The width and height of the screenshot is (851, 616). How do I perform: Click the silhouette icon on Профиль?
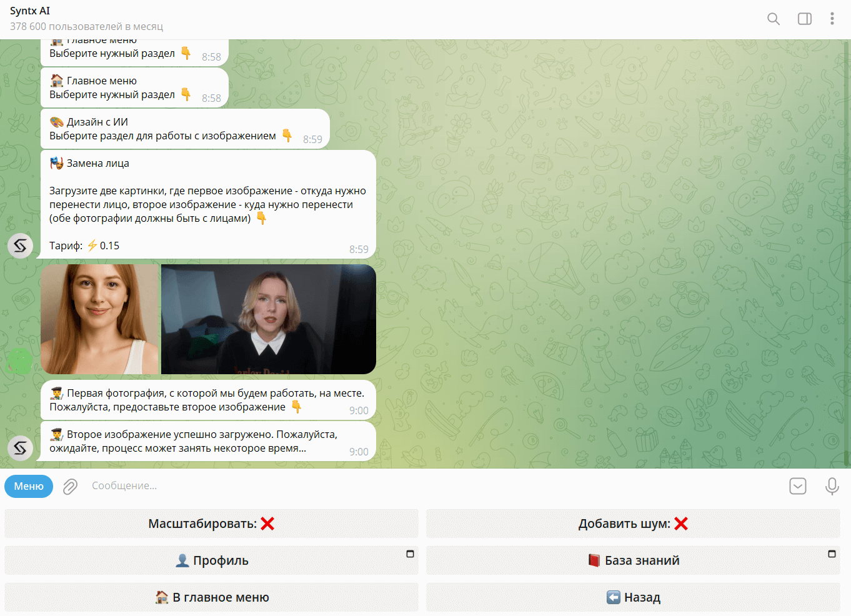182,560
